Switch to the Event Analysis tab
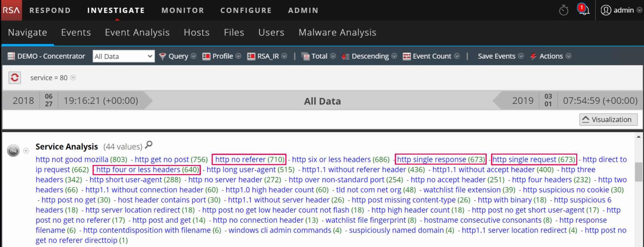The width and height of the screenshot is (644, 247). pyautogui.click(x=137, y=32)
